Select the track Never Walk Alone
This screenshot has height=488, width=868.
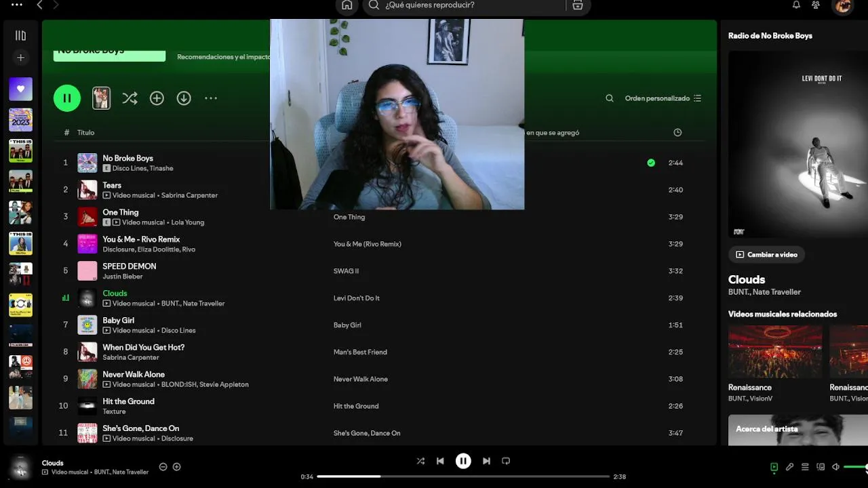click(x=134, y=374)
